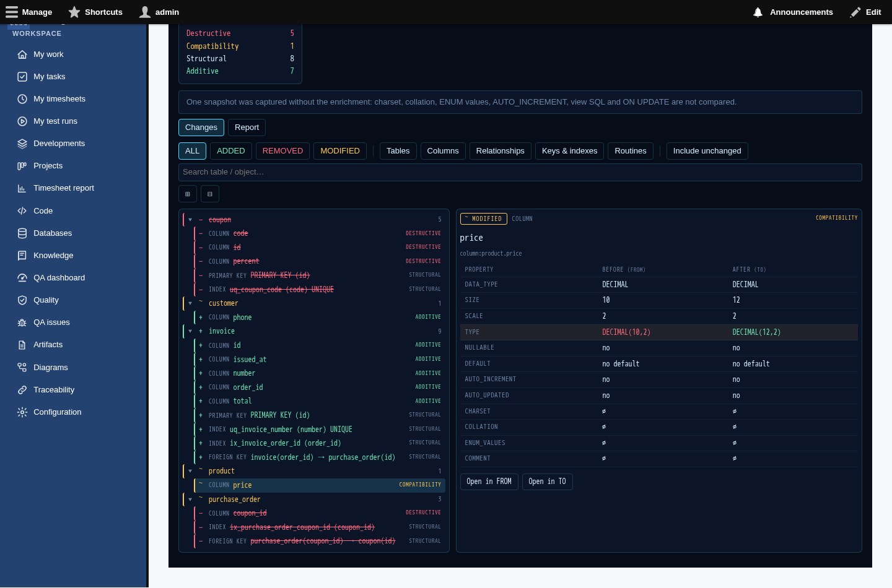Click the Diagrams shapes icon
The height and width of the screenshot is (588, 892).
22,368
